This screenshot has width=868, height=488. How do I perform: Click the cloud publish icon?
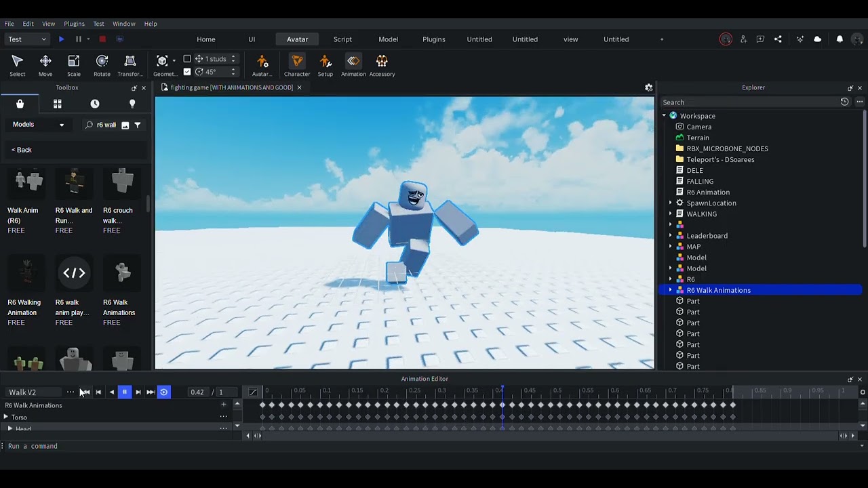point(817,39)
